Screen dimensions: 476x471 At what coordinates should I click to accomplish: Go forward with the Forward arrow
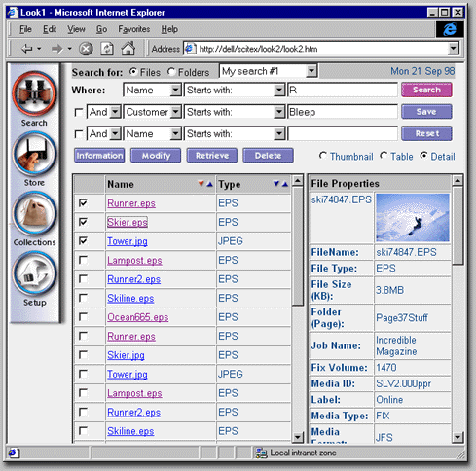(x=57, y=49)
